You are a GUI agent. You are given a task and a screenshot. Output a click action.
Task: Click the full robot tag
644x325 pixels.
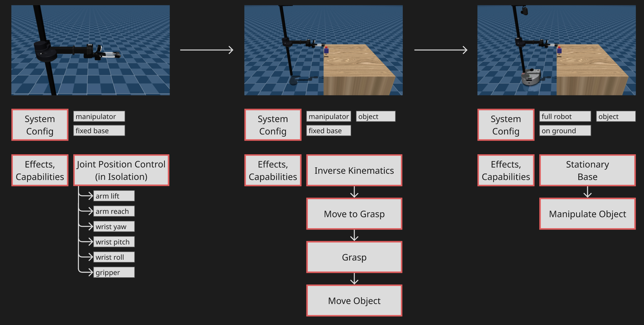[565, 116]
